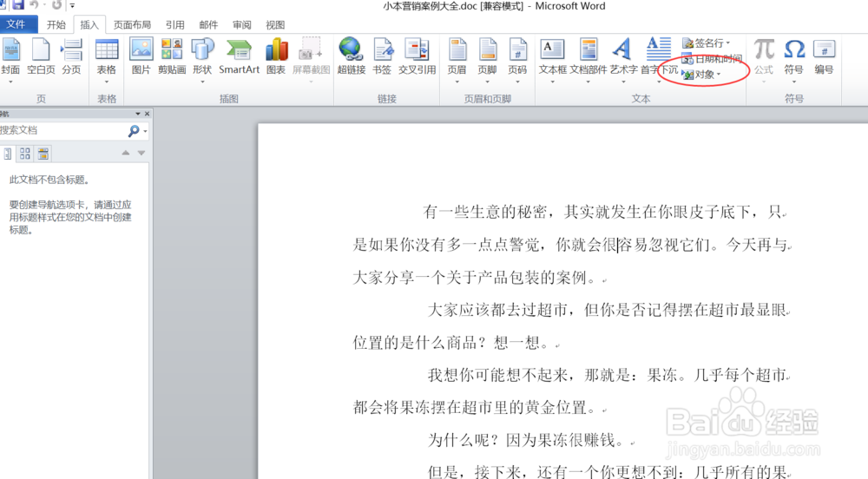
Task: Select the Insert (插入) tab
Action: [89, 25]
